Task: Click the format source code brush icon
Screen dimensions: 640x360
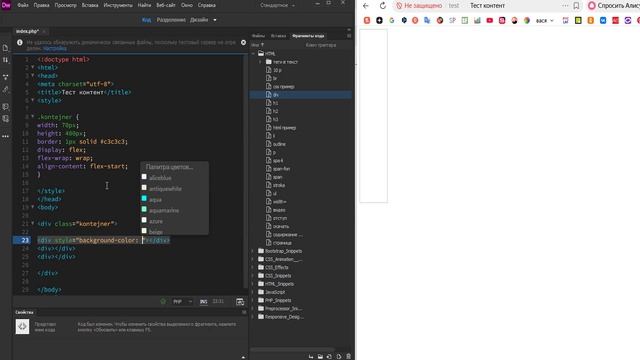Action: (x=5, y=89)
